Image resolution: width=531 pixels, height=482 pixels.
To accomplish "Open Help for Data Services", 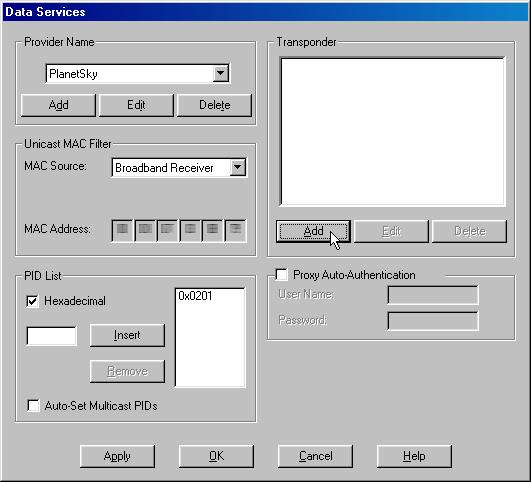I will tap(414, 456).
